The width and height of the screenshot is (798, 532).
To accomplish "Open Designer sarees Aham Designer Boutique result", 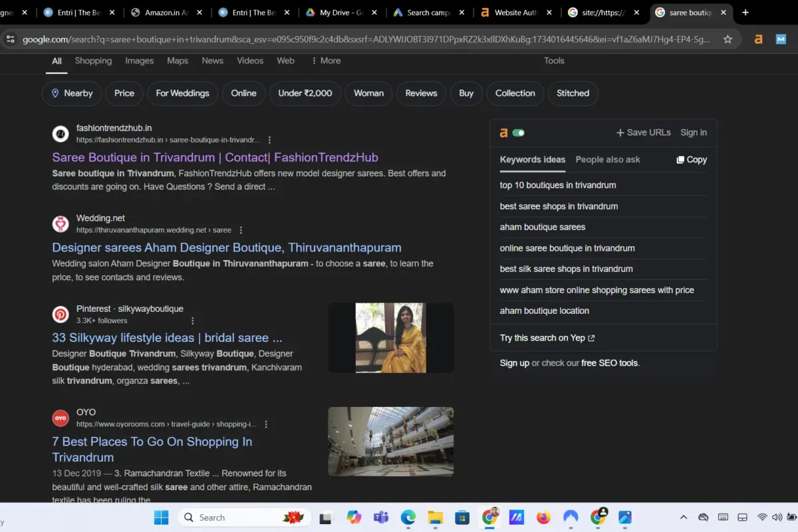I will pyautogui.click(x=227, y=247).
